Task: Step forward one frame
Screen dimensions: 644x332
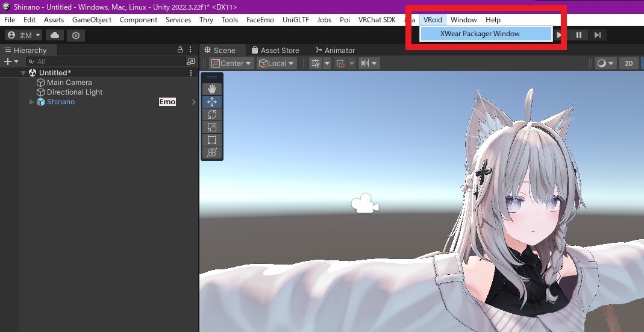Action: [598, 35]
